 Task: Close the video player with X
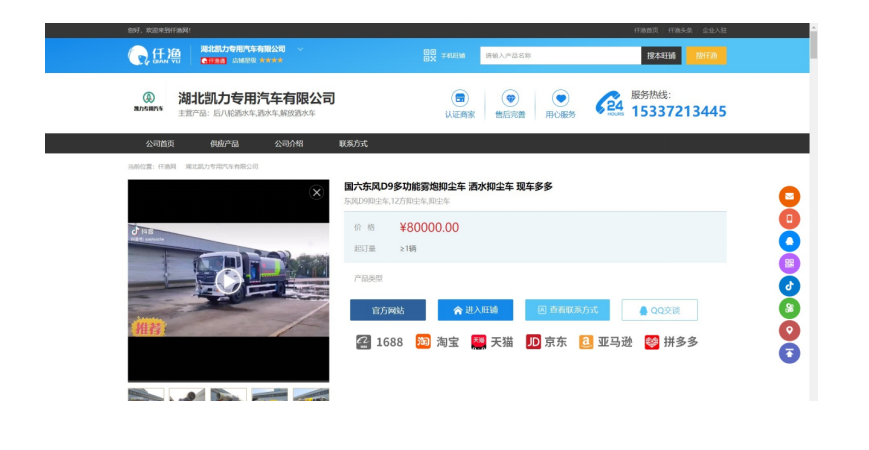316,192
